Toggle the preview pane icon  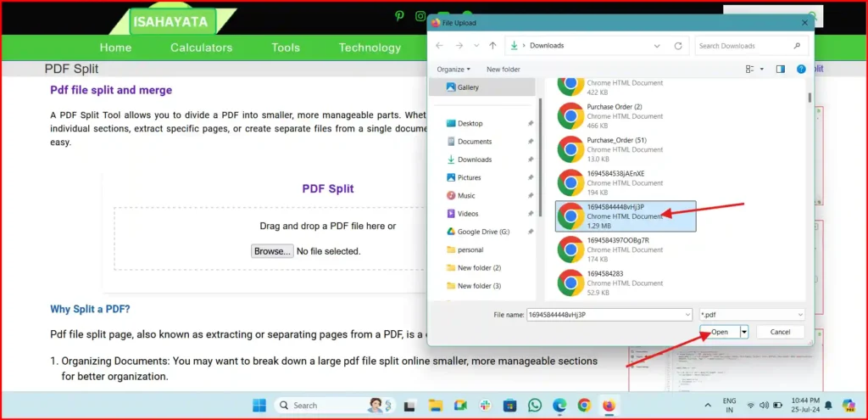[x=781, y=70]
